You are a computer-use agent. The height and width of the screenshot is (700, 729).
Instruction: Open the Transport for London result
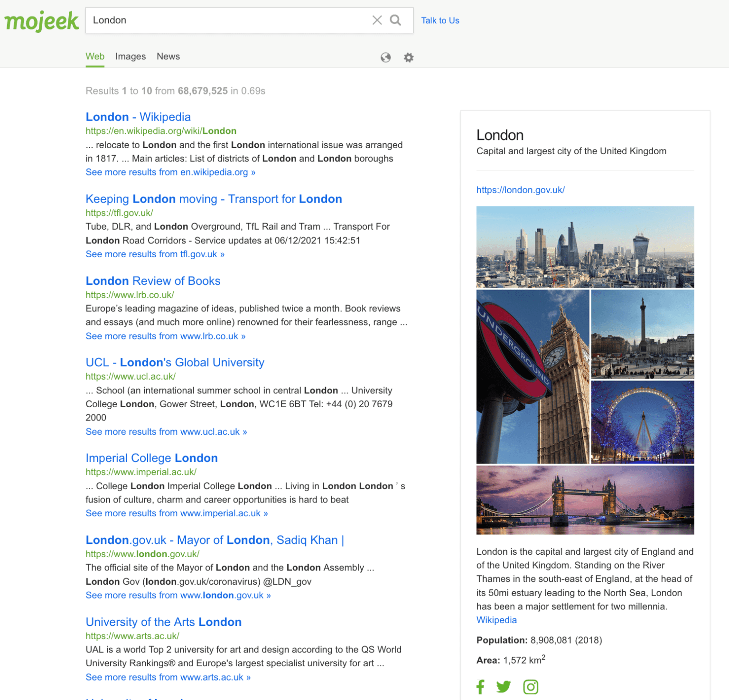pos(214,199)
